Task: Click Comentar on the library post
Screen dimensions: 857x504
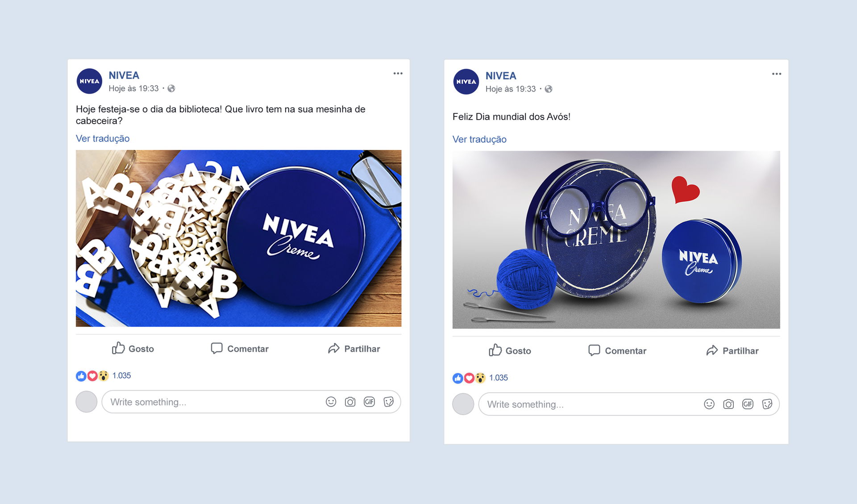Action: pos(240,349)
